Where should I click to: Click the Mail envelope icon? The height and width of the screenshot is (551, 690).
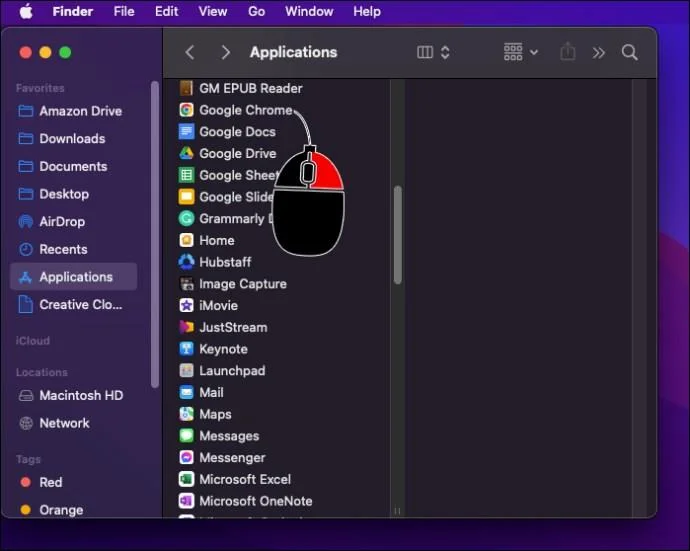(x=186, y=392)
